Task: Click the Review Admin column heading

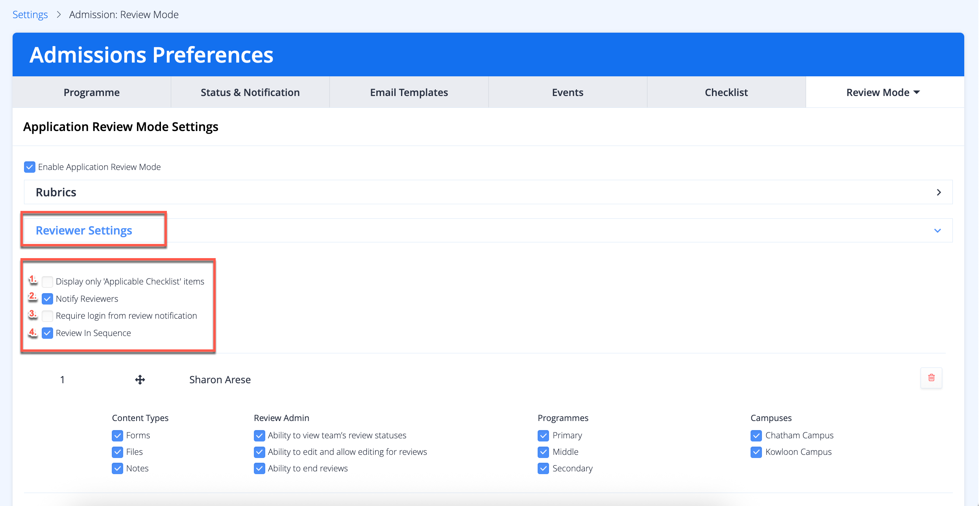Action: pyautogui.click(x=281, y=418)
